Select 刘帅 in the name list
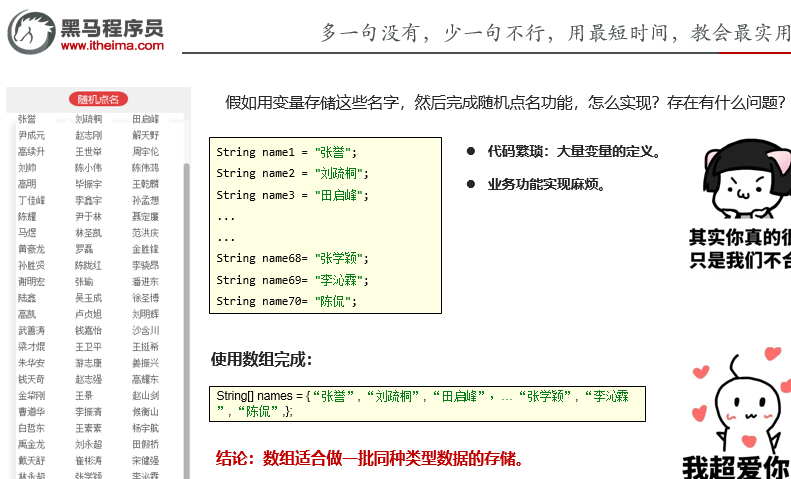791x479 pixels. pos(27,167)
